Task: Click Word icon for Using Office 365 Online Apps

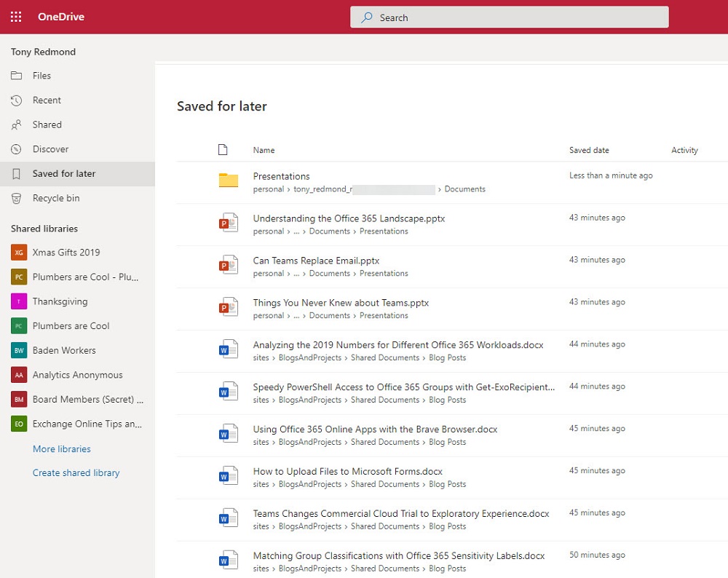Action: click(x=229, y=434)
